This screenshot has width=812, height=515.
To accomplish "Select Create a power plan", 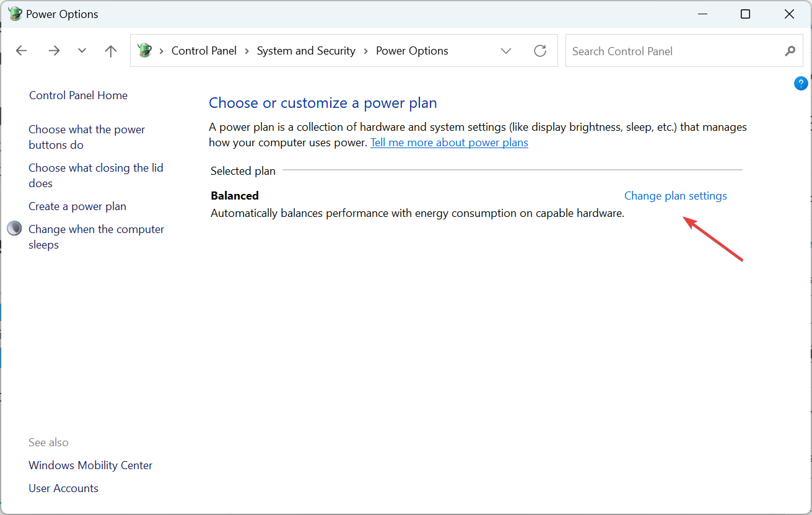I will (77, 206).
